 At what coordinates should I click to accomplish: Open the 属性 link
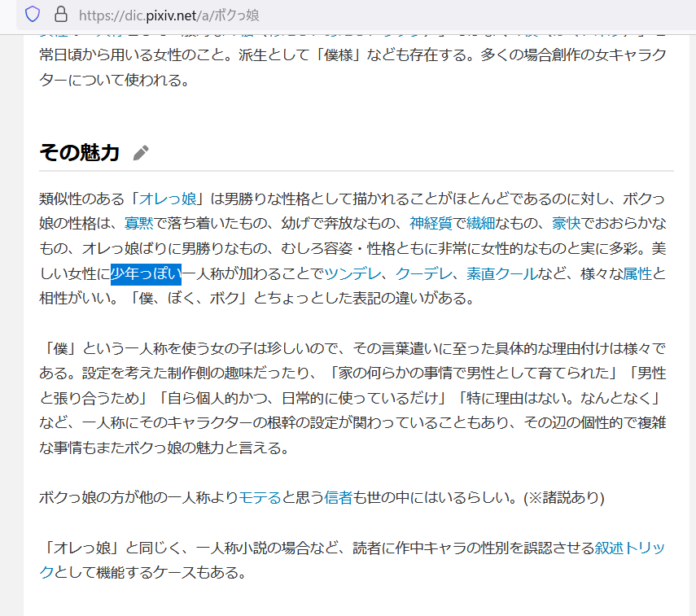[x=637, y=273]
